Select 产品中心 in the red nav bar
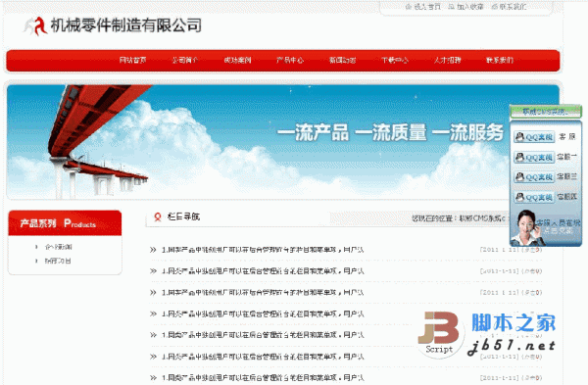This screenshot has width=588, height=385. (290, 60)
